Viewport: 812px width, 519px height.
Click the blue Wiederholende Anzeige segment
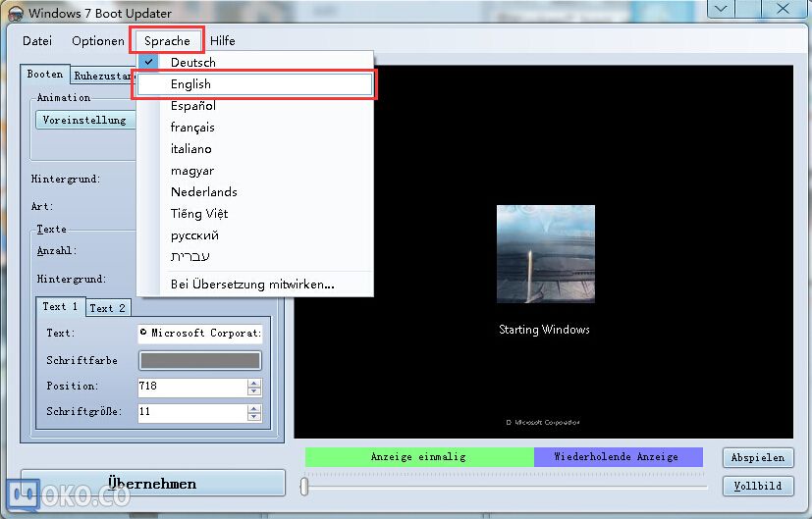[619, 457]
